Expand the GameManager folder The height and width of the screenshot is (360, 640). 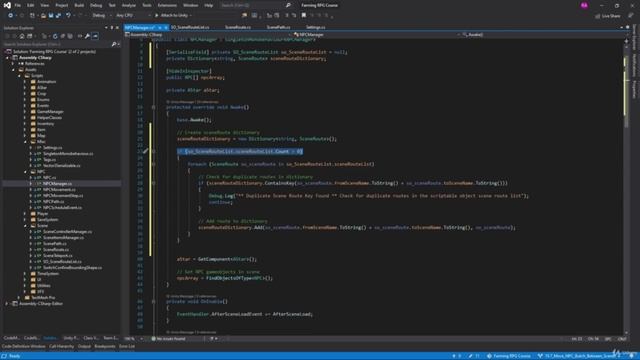(x=25, y=111)
